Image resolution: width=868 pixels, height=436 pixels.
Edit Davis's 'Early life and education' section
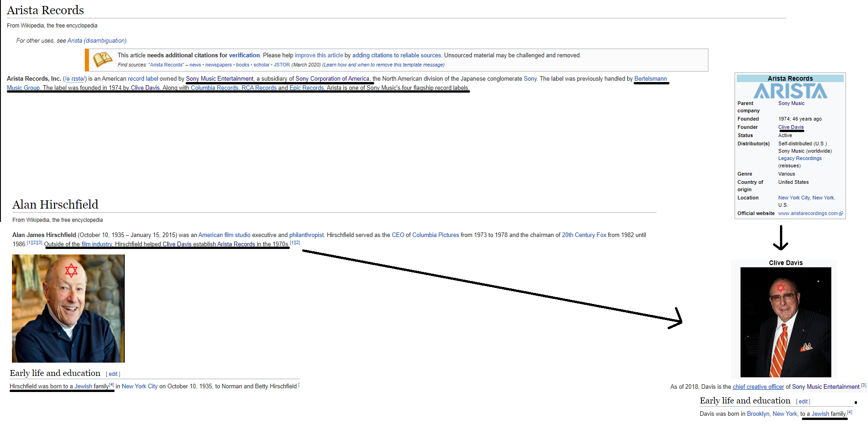click(x=803, y=402)
